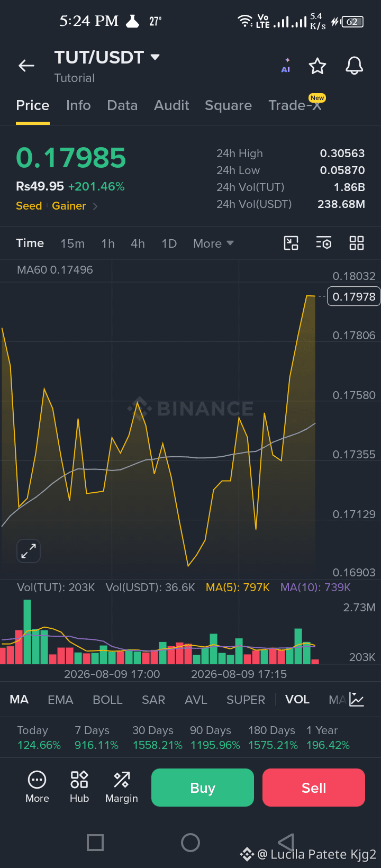Image resolution: width=381 pixels, height=868 pixels.
Task: Tap Android recent apps square
Action: 95,842
